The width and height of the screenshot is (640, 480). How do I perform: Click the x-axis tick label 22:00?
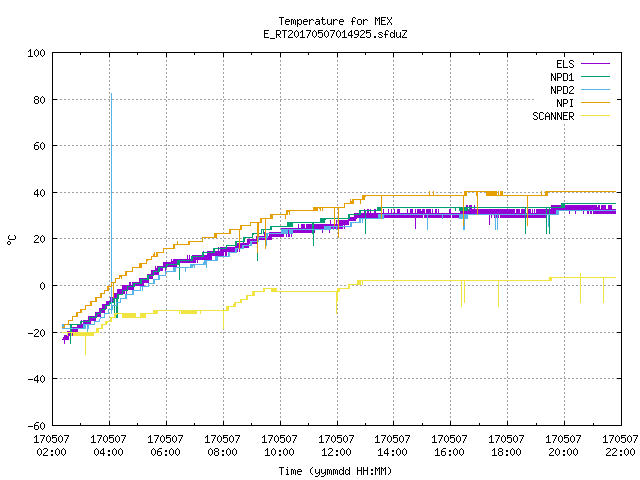point(620,452)
